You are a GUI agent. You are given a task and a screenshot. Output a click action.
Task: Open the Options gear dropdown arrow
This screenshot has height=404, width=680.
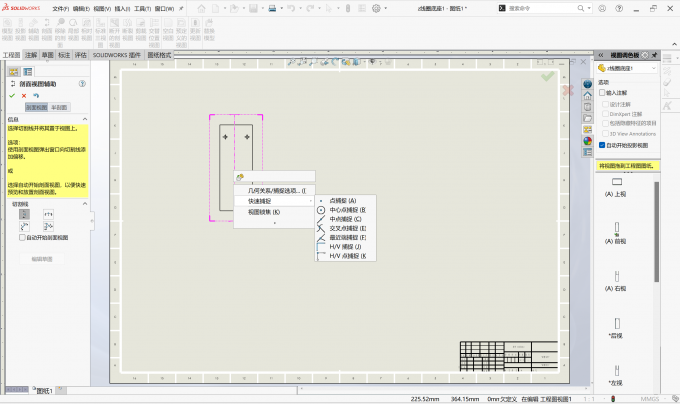coord(386,8)
